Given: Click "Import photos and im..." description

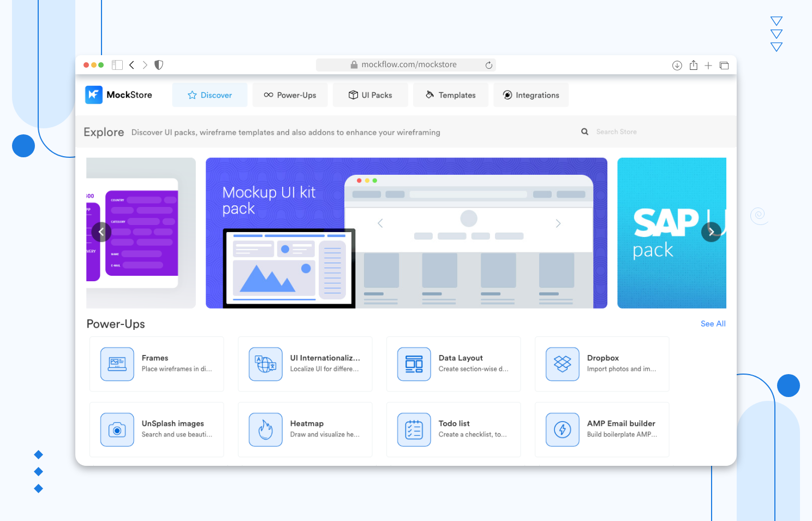Looking at the screenshot, I should [622, 369].
